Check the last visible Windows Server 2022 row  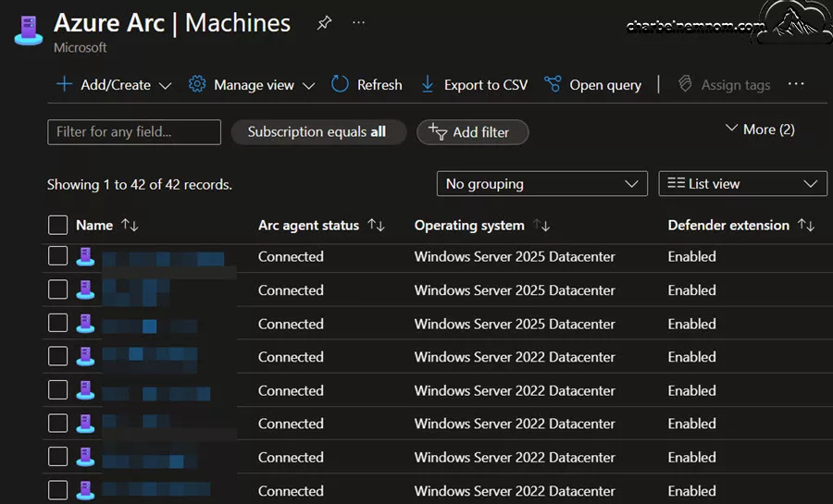coord(57,490)
